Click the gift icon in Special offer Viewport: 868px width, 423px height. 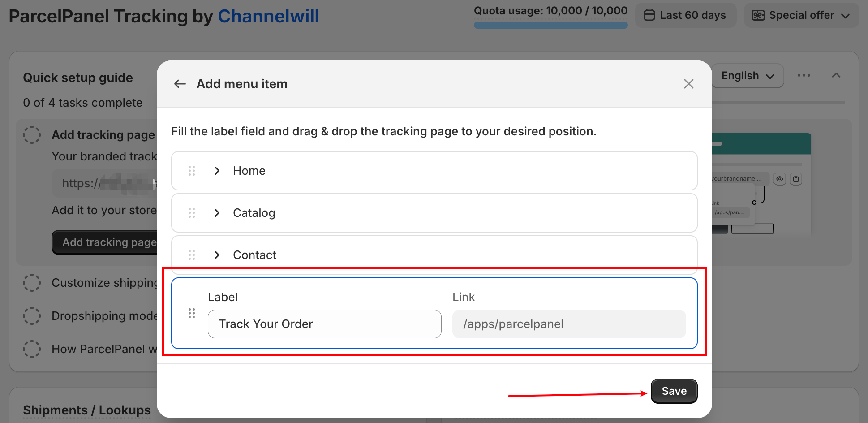click(758, 15)
